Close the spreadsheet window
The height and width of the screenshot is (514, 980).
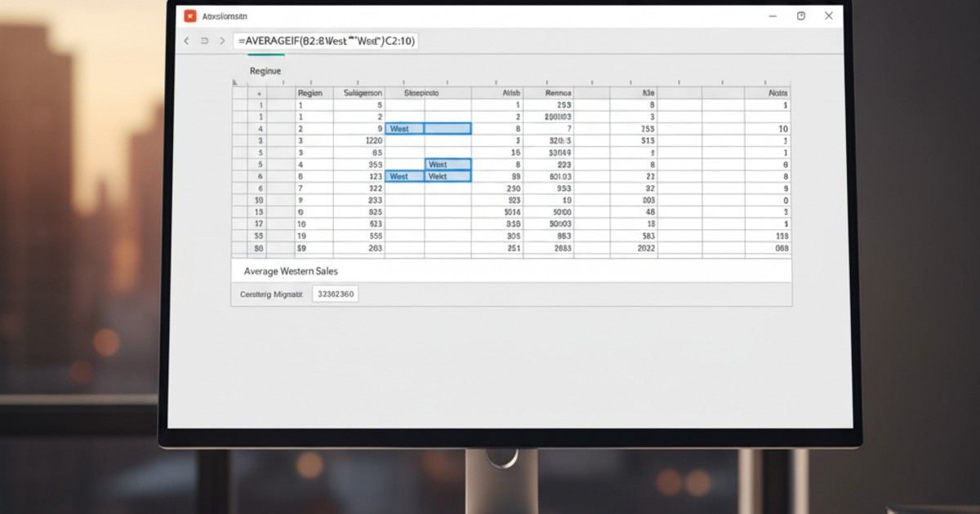click(829, 16)
